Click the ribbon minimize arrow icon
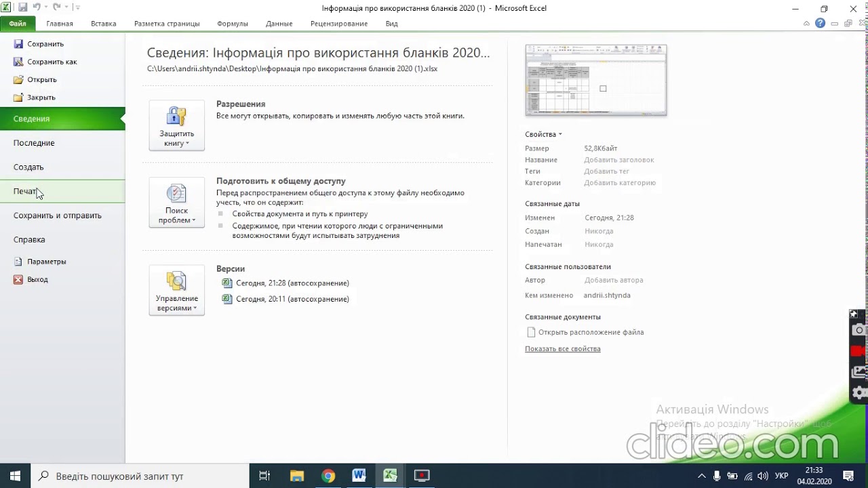The height and width of the screenshot is (488, 868). click(806, 23)
